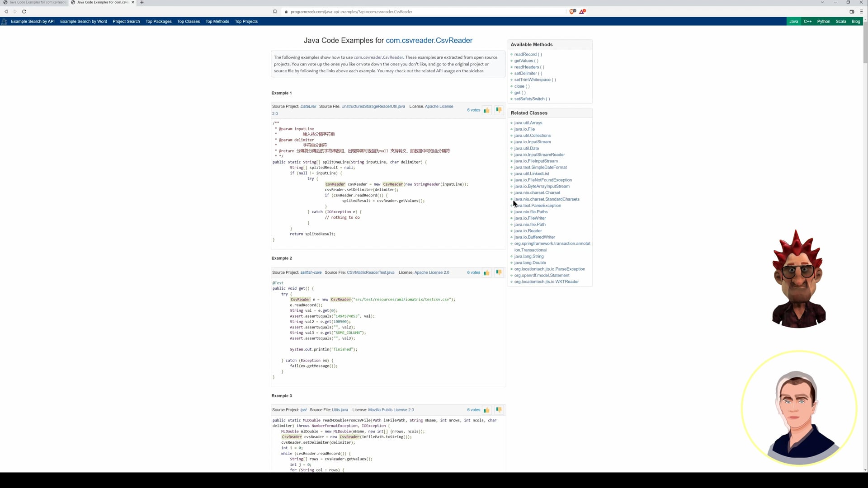Open CSVMatrixReaderTest.java source file link

click(370, 273)
